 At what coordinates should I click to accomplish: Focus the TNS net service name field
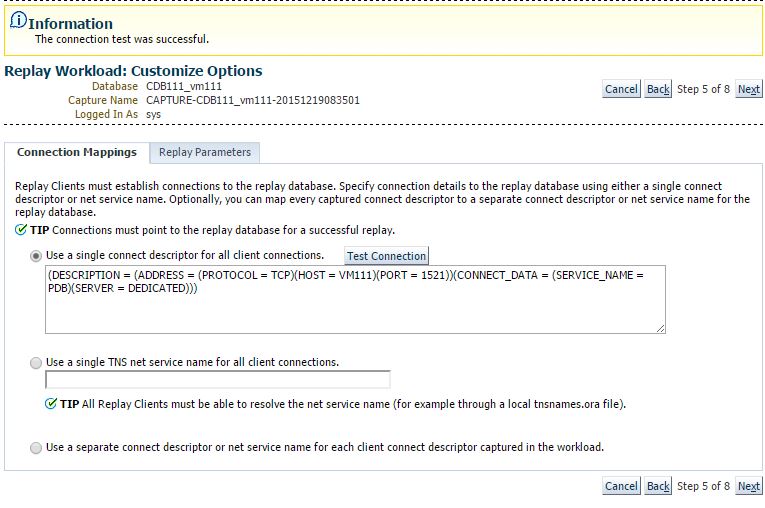click(x=218, y=380)
